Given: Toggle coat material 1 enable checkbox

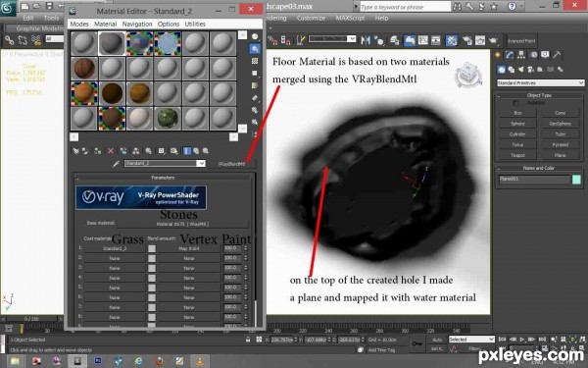Looking at the screenshot, I should (152, 248).
